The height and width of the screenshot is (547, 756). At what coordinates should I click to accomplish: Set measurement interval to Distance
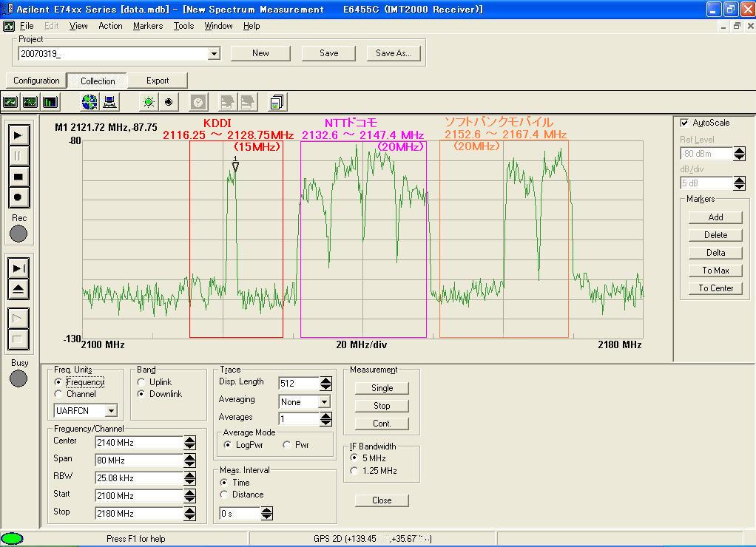[223, 495]
